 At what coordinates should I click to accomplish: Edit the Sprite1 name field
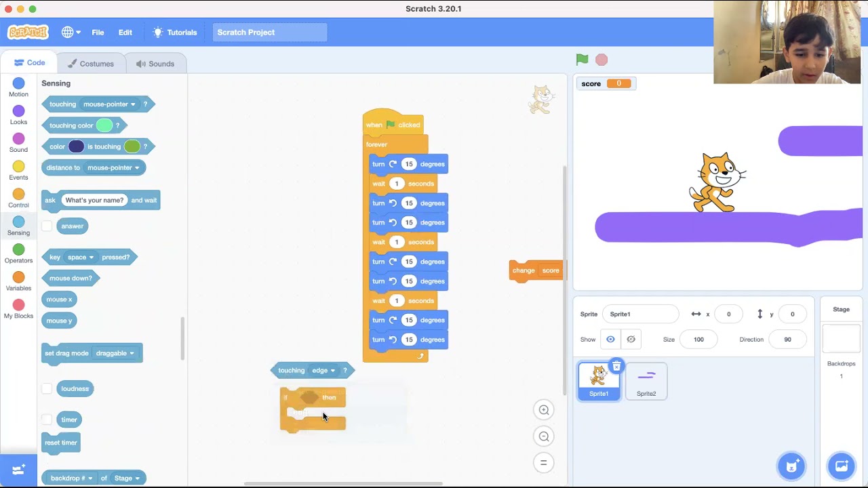tap(640, 314)
